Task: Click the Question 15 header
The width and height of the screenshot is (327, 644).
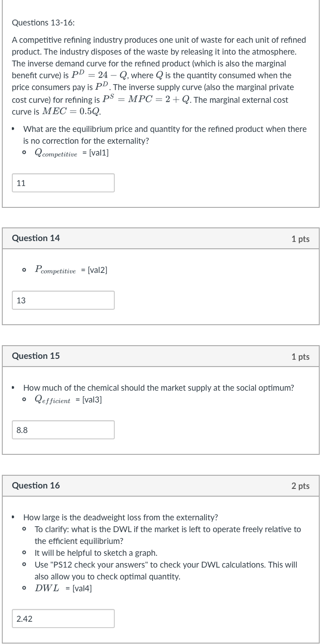Action: pos(36,356)
